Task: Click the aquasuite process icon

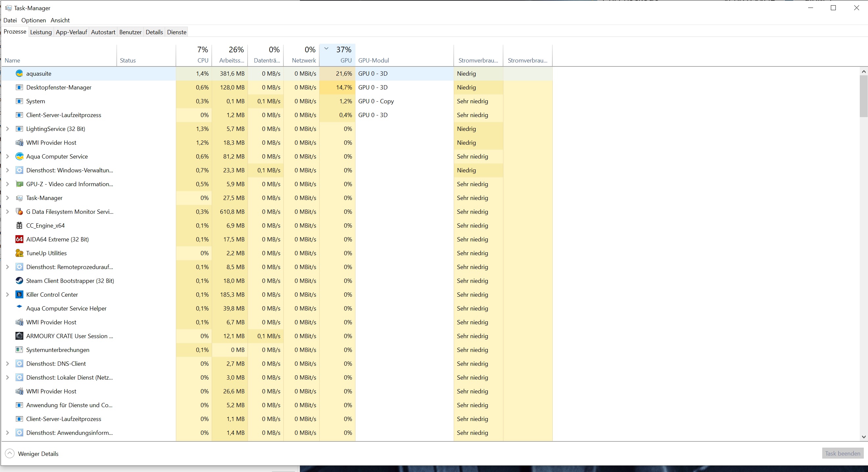Action: [19, 73]
